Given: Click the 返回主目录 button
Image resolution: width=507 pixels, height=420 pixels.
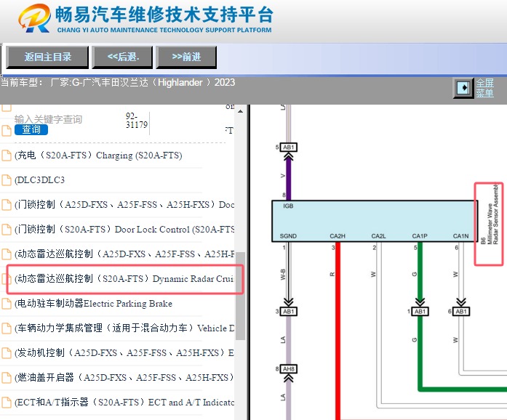Looking at the screenshot, I should click(47, 57).
